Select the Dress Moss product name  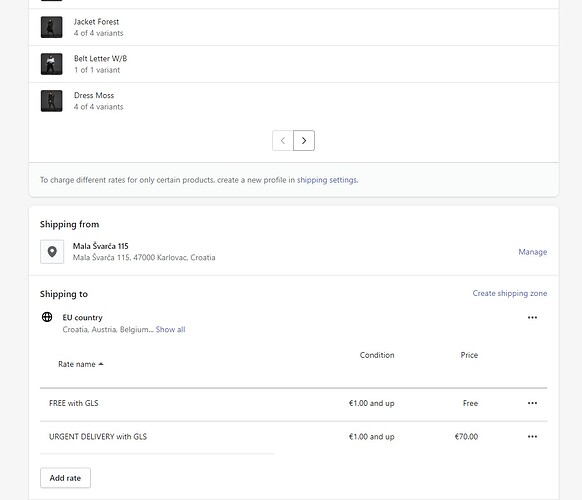click(94, 95)
